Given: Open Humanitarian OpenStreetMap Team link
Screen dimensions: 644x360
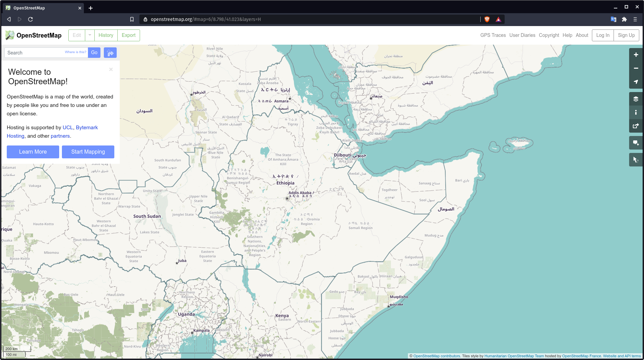Looking at the screenshot, I should pos(514,356).
